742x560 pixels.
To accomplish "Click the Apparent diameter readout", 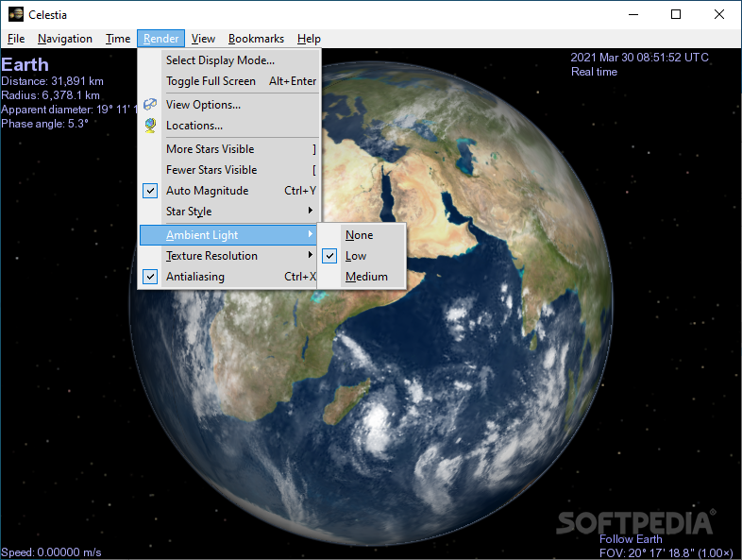I will click(69, 110).
